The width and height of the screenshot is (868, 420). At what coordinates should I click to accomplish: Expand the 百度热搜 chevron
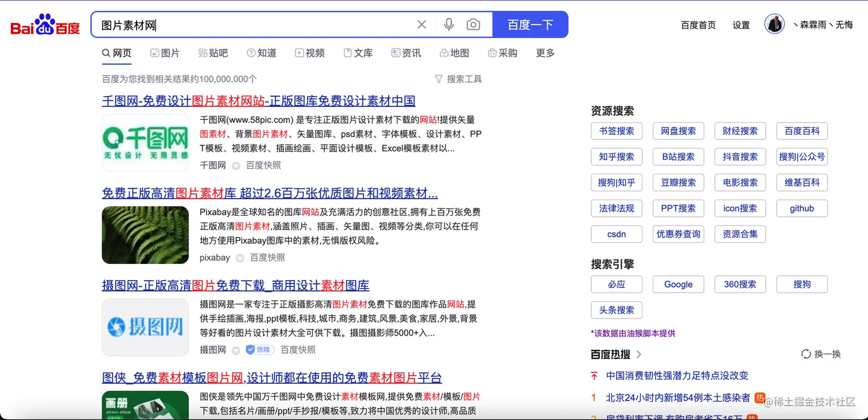639,355
